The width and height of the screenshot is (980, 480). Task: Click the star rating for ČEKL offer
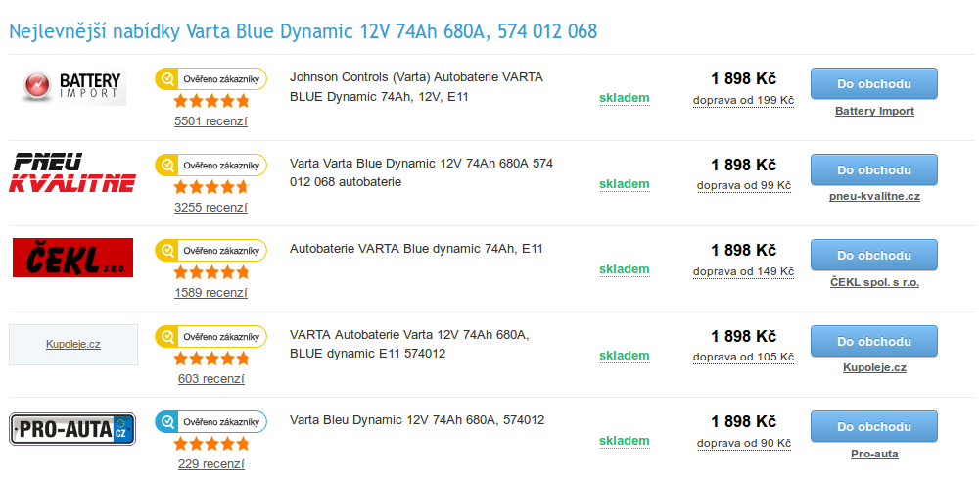tap(210, 272)
